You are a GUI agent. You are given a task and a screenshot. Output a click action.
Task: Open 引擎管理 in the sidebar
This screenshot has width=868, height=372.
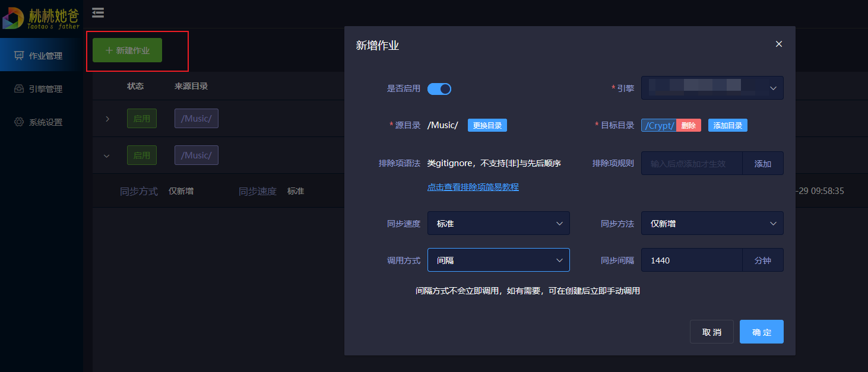pyautogui.click(x=41, y=89)
